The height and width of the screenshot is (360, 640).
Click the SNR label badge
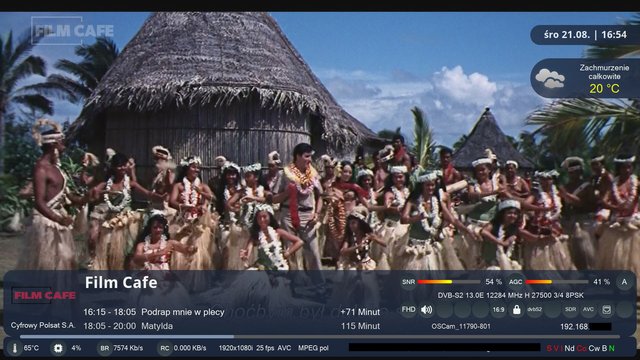pos(408,282)
